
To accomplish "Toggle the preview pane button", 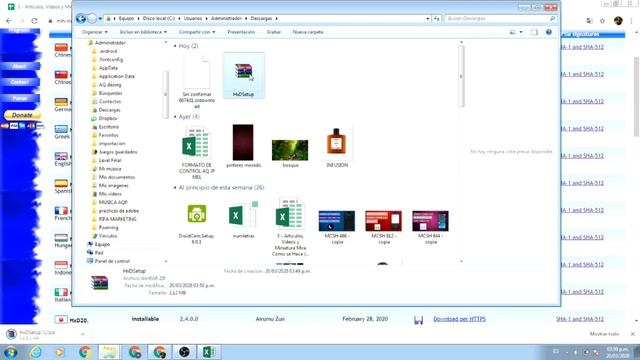I will coord(534,32).
